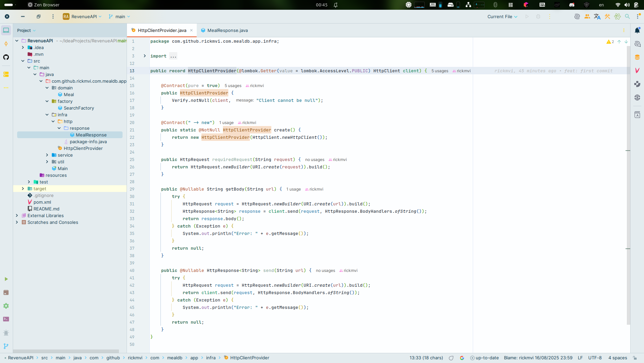Click the Search Everywhere magnifier icon
The width and height of the screenshot is (644, 363).
627,16
